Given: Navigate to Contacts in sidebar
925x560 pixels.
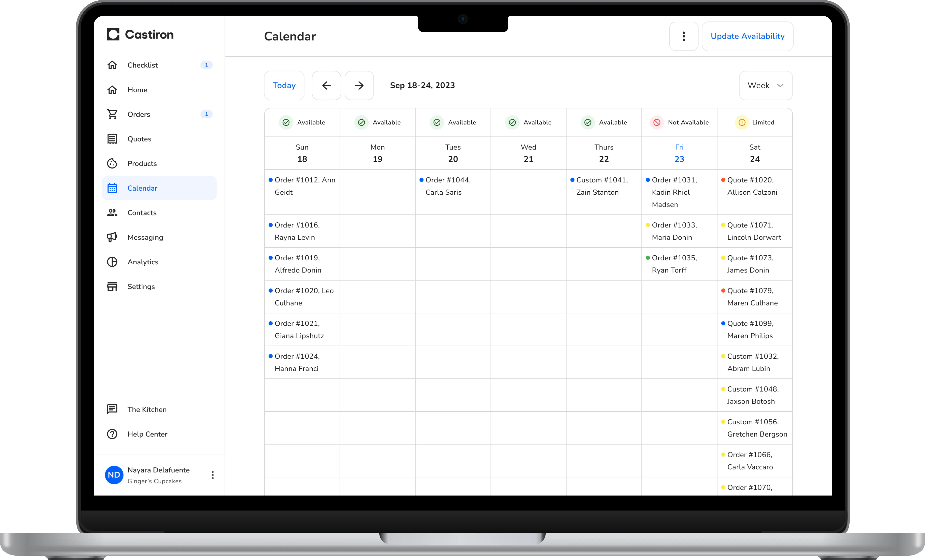Looking at the screenshot, I should [142, 213].
